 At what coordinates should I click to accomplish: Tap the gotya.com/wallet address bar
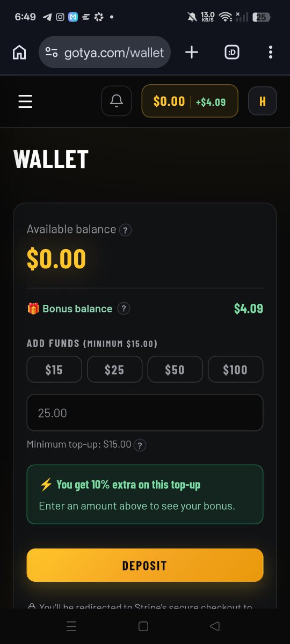coord(105,52)
